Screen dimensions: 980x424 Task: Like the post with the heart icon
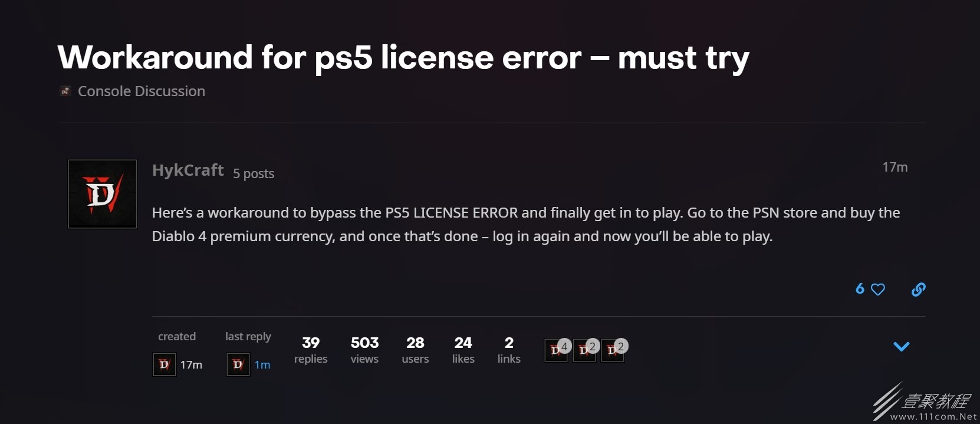point(878,290)
